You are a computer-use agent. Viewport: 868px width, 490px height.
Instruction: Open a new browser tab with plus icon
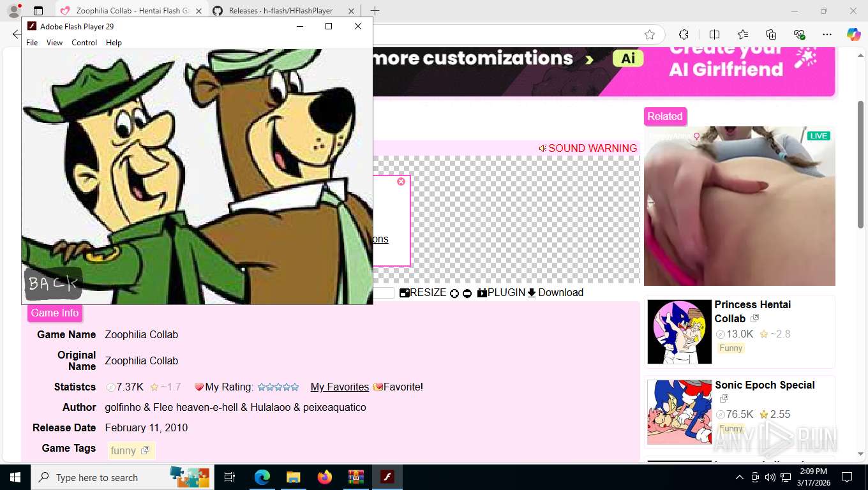point(375,11)
